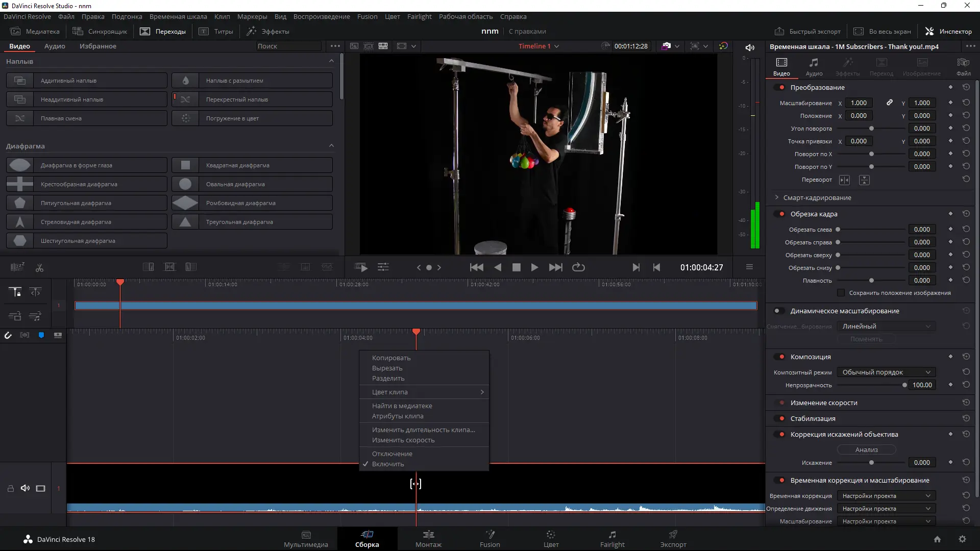Open project settings gear icon

[962, 539]
